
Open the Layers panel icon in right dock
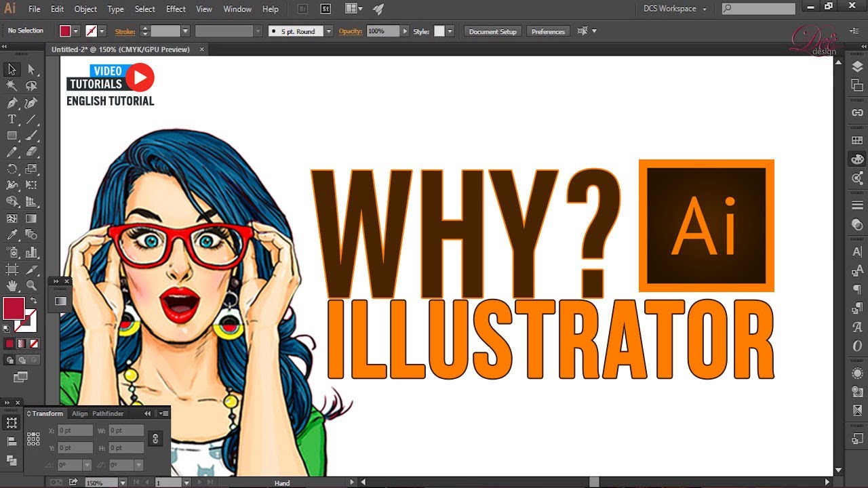point(857,67)
